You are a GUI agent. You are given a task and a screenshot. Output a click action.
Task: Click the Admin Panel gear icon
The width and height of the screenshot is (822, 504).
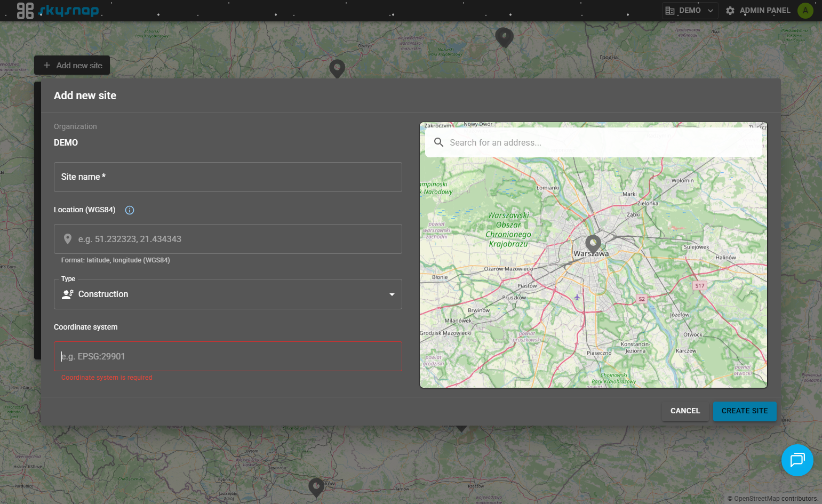(x=730, y=11)
